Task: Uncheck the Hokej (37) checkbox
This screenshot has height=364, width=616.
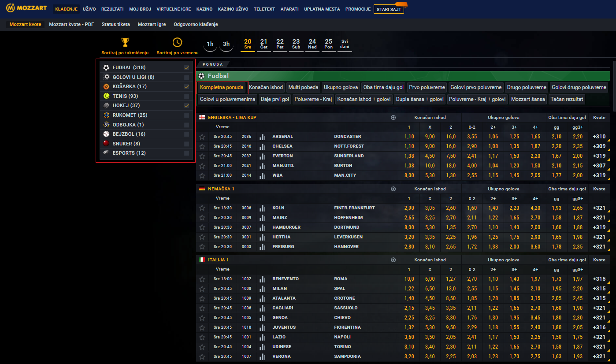Action: 187,106
